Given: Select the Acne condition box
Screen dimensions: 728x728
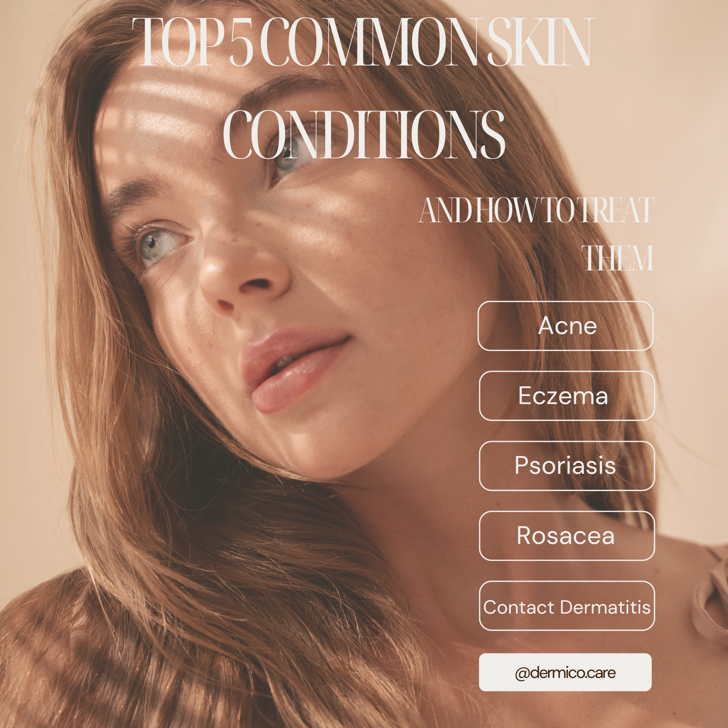Looking at the screenshot, I should click(x=565, y=326).
